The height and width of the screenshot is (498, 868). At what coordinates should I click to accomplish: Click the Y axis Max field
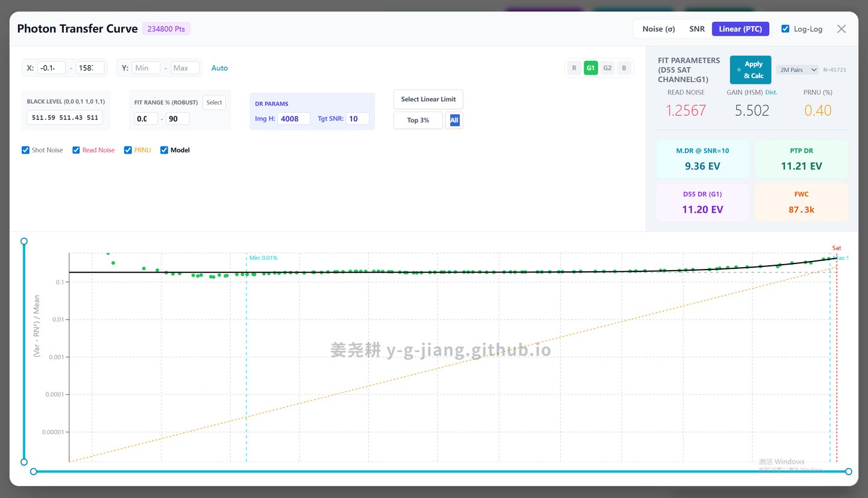pos(184,68)
